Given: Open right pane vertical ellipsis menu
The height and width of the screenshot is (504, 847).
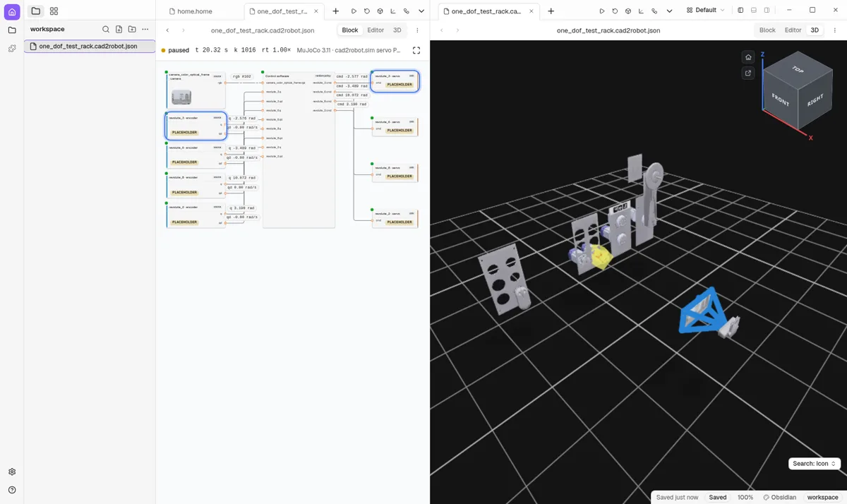Looking at the screenshot, I should (x=834, y=30).
